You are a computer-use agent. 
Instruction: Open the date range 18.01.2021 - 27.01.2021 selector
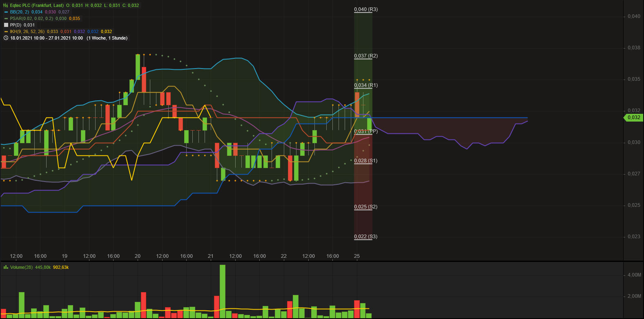pos(47,38)
